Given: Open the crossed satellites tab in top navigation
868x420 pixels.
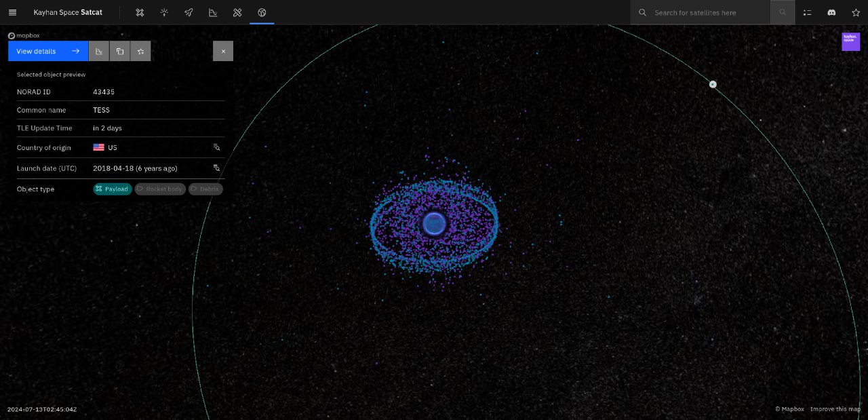Looking at the screenshot, I should (x=237, y=12).
